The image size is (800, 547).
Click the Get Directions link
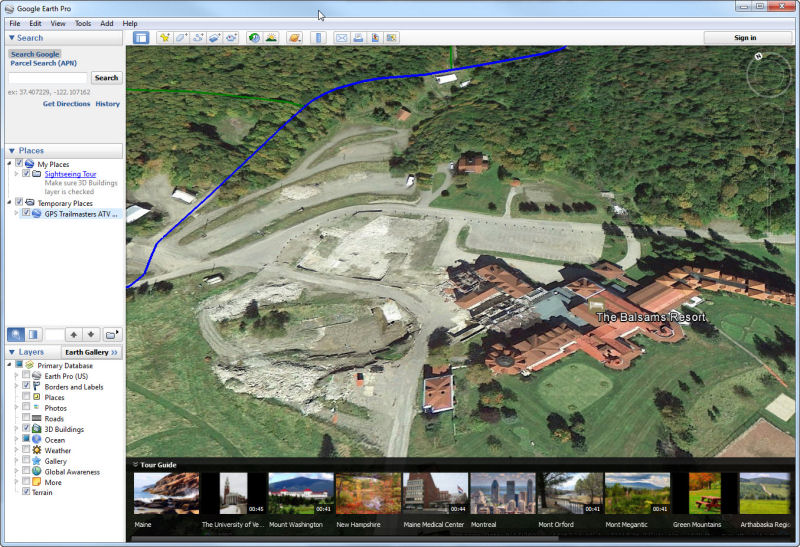coord(66,104)
